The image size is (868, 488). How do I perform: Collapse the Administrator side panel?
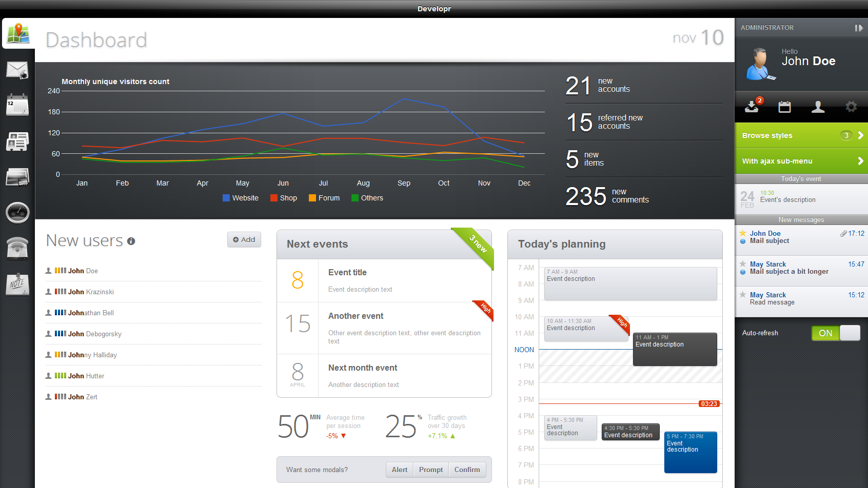[858, 28]
